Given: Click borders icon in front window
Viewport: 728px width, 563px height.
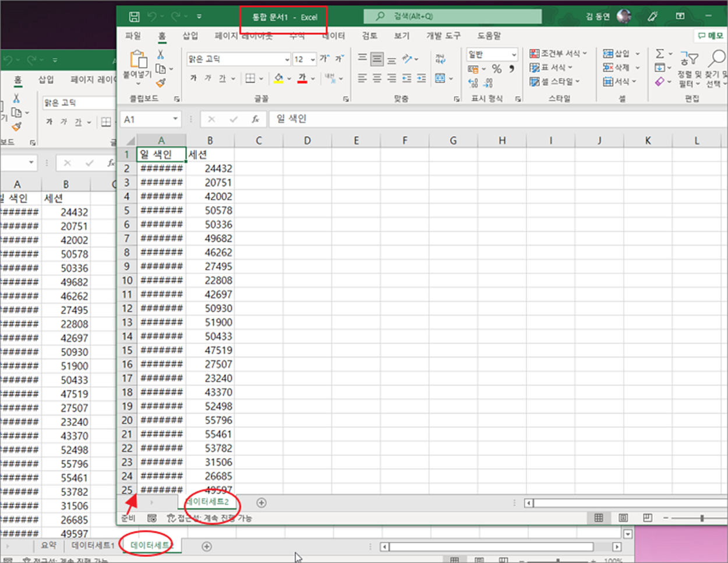Looking at the screenshot, I should click(x=250, y=78).
